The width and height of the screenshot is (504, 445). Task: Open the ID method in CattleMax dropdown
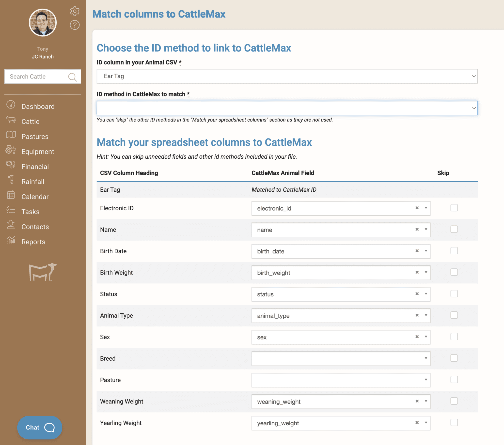[287, 108]
